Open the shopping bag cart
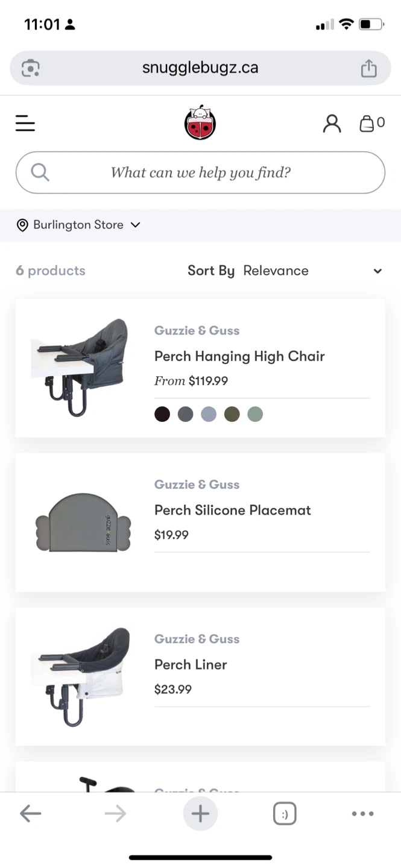 click(371, 124)
